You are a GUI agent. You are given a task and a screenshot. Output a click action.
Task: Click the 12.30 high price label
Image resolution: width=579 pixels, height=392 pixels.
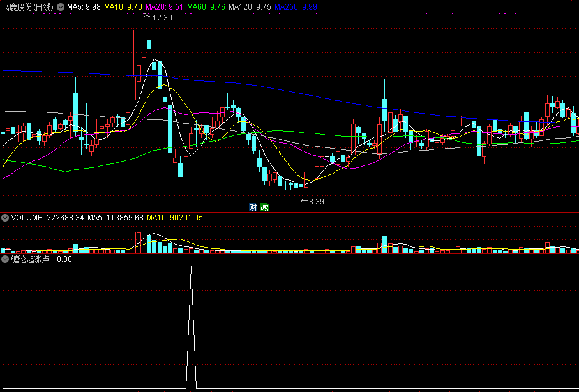tap(162, 18)
